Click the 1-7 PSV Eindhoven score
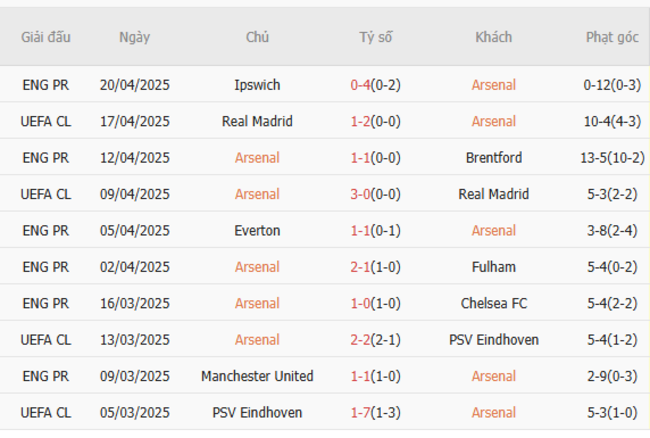This screenshot has height=438, width=650. point(361,413)
